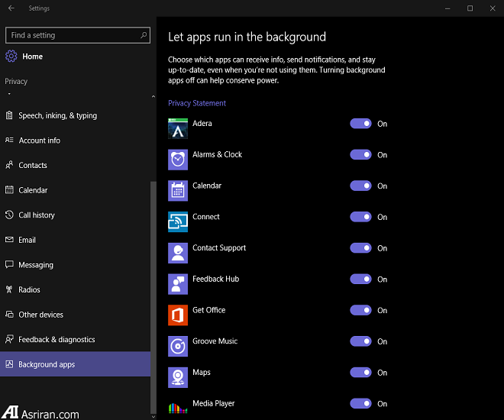Image resolution: width=504 pixels, height=420 pixels.
Task: Disable Calendar background app toggle
Action: [360, 186]
